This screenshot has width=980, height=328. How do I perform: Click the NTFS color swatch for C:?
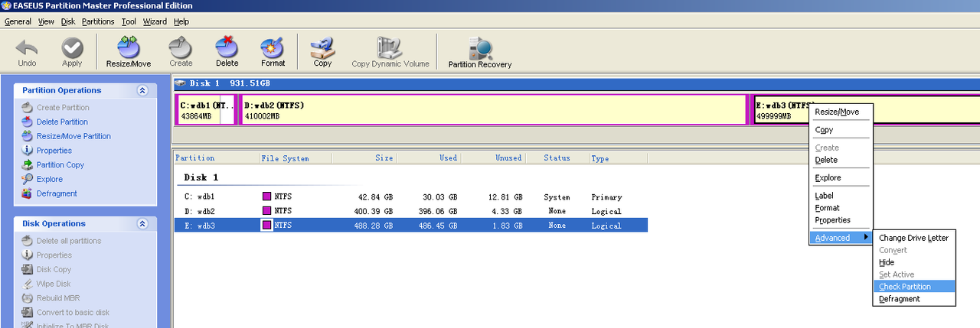267,197
